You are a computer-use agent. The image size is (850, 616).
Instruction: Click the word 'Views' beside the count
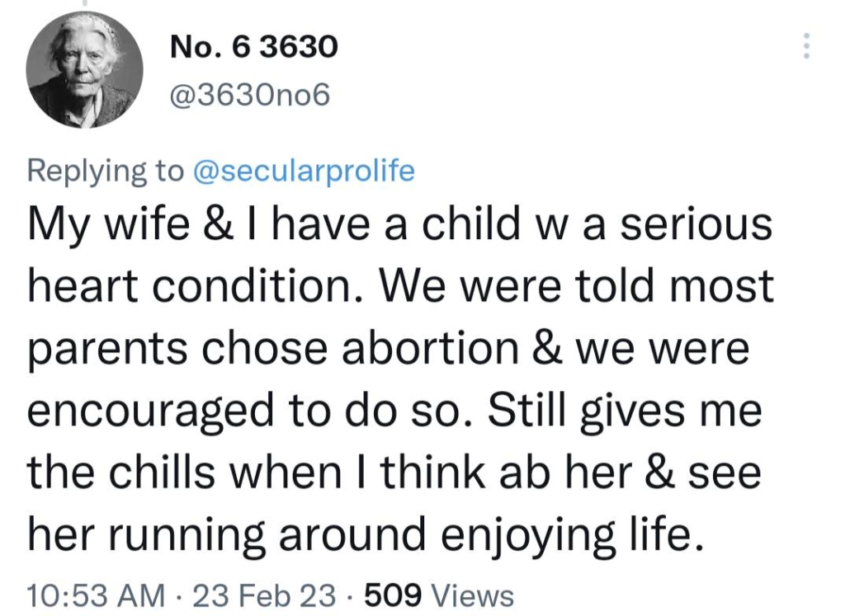click(x=473, y=595)
